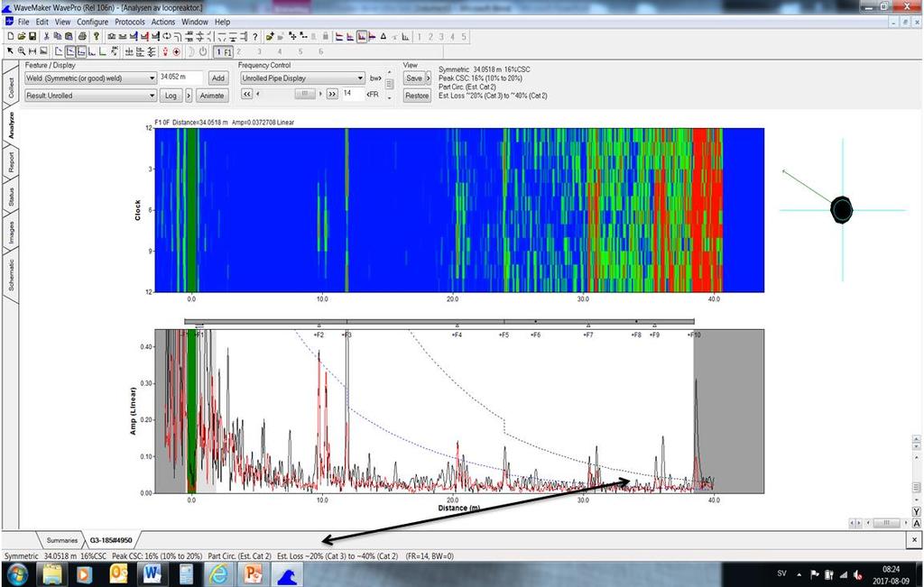The width and height of the screenshot is (924, 587).
Task: Select the +F10 feature marker
Action: [694, 335]
